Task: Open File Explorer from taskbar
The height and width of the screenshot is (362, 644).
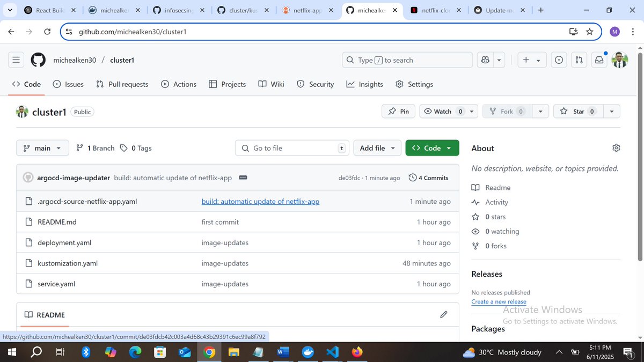Action: click(233, 352)
